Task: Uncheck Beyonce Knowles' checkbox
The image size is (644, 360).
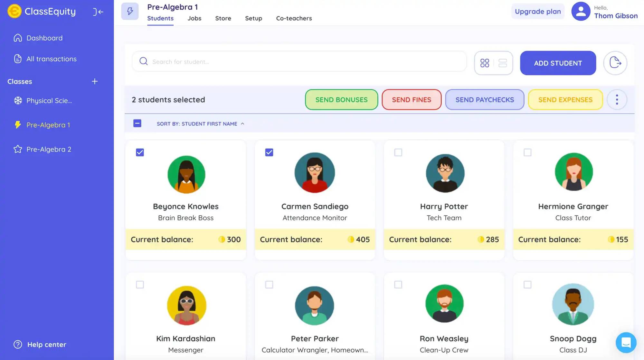Action: 140,152
